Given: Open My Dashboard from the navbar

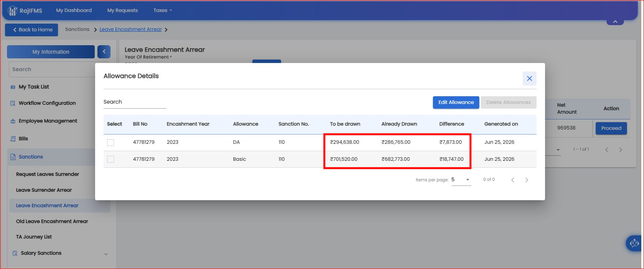Looking at the screenshot, I should (x=74, y=10).
